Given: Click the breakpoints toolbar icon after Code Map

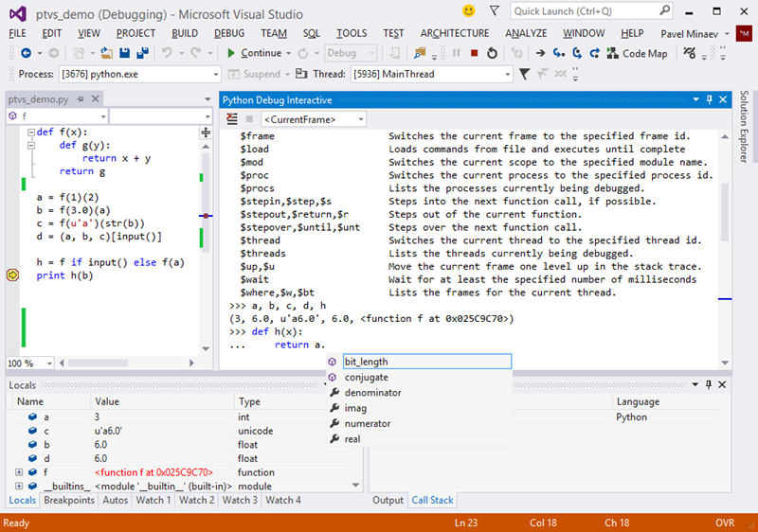Looking at the screenshot, I should pyautogui.click(x=690, y=53).
